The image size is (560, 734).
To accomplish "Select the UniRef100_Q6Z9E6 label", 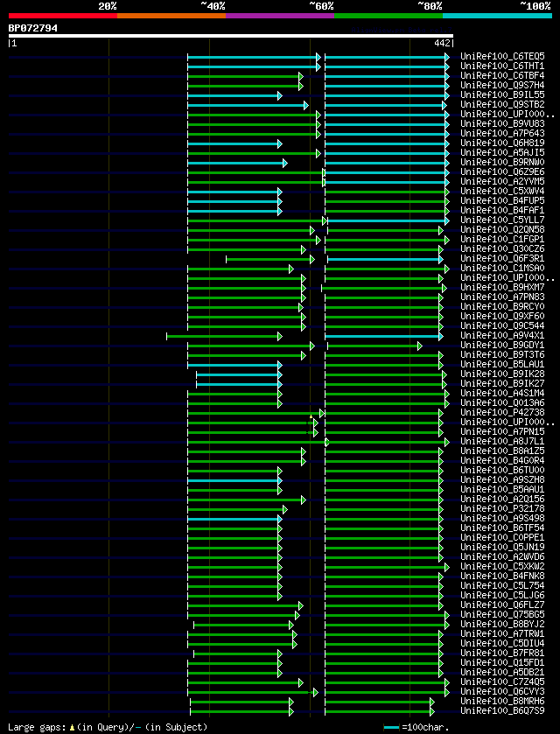I will pyautogui.click(x=502, y=171).
